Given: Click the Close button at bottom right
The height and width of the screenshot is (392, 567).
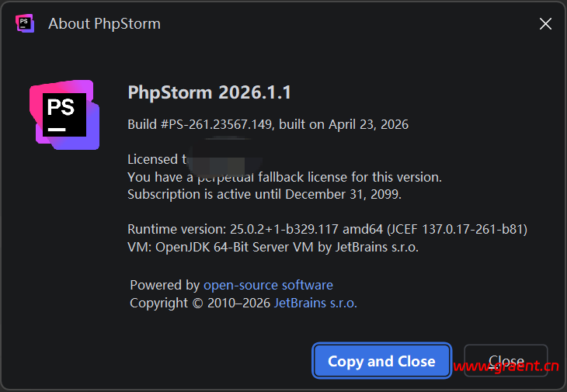Looking at the screenshot, I should pyautogui.click(x=506, y=361).
